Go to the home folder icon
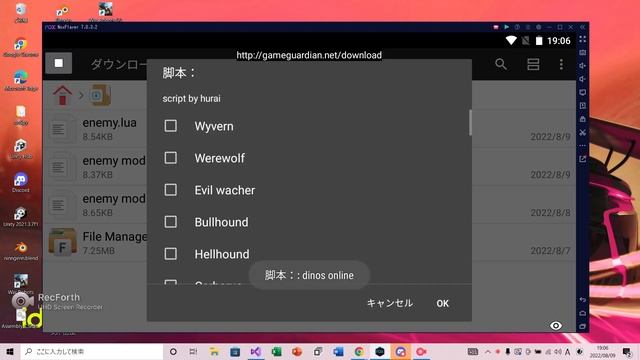640x360 pixels. pyautogui.click(x=62, y=95)
